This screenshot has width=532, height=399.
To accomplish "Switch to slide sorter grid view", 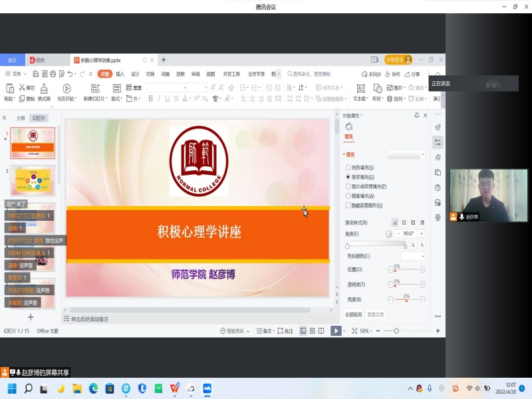I will tap(312, 331).
